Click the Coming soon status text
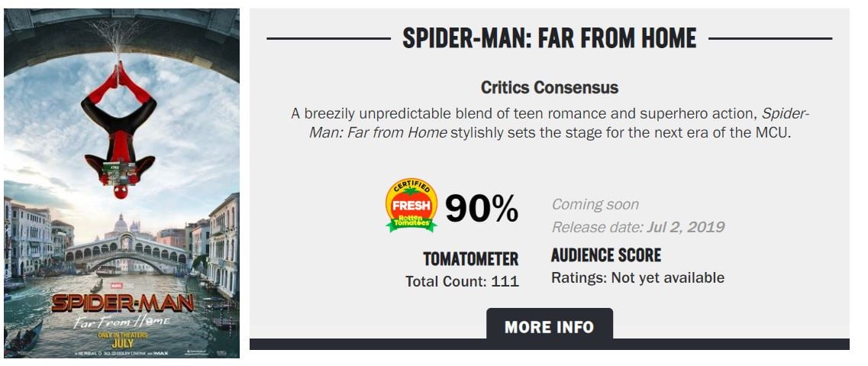 595,205
